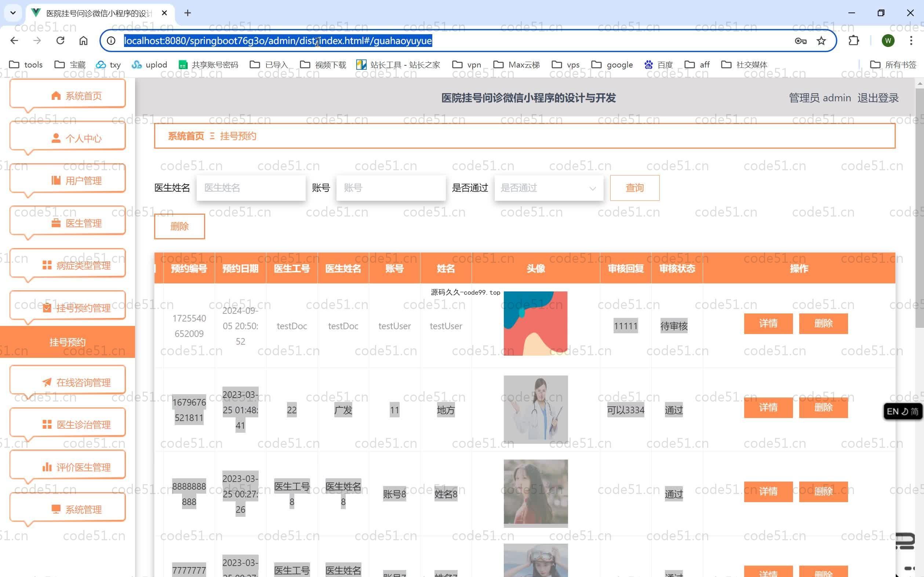Open the tools bookmark folder
Viewport: 924px width, 577px height.
pos(26,65)
